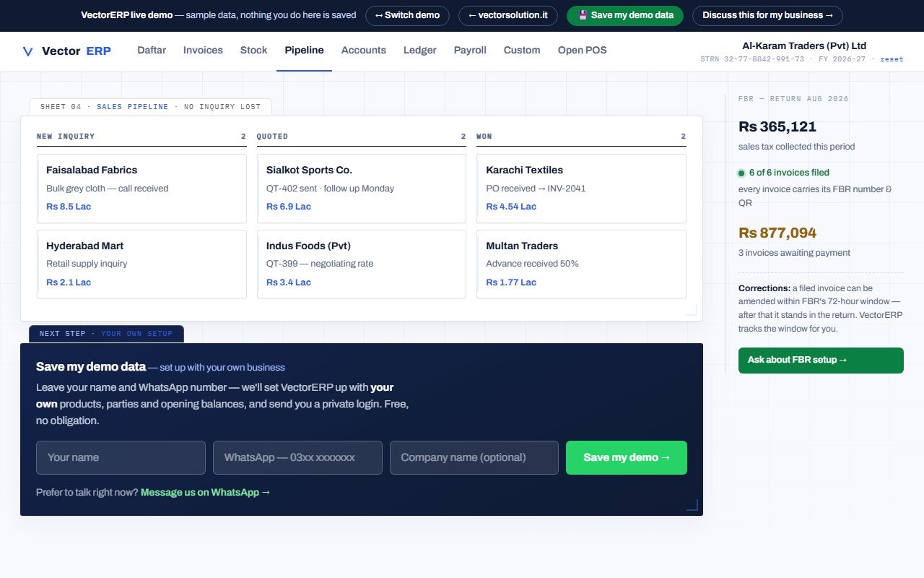Open the Accounts tab
The image size is (924, 578).
click(x=364, y=51)
